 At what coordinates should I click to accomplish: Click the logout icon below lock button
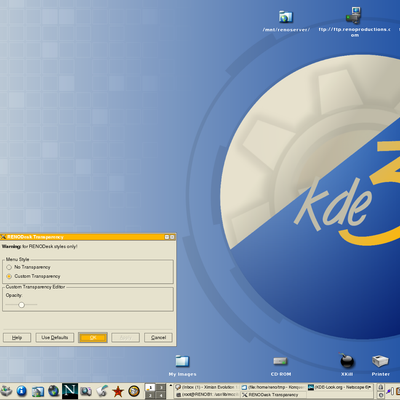(381, 395)
